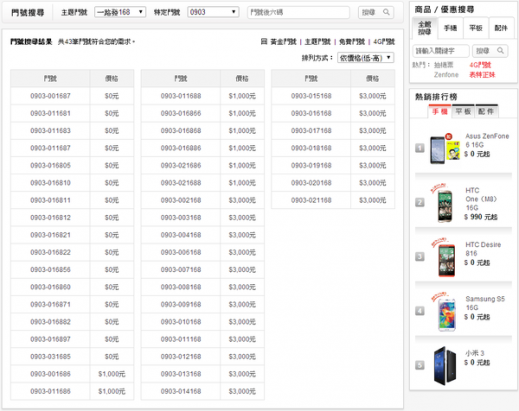Expand the 主題門號 dropdown showing 一路發168

(x=120, y=12)
